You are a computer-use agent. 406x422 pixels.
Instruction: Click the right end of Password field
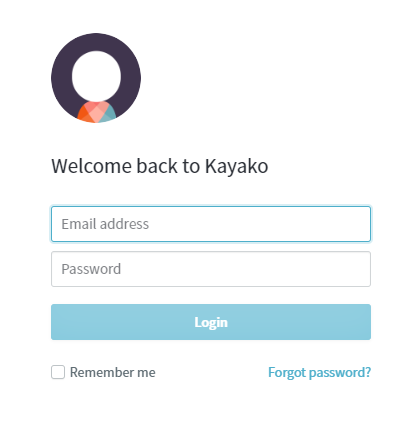coord(362,269)
